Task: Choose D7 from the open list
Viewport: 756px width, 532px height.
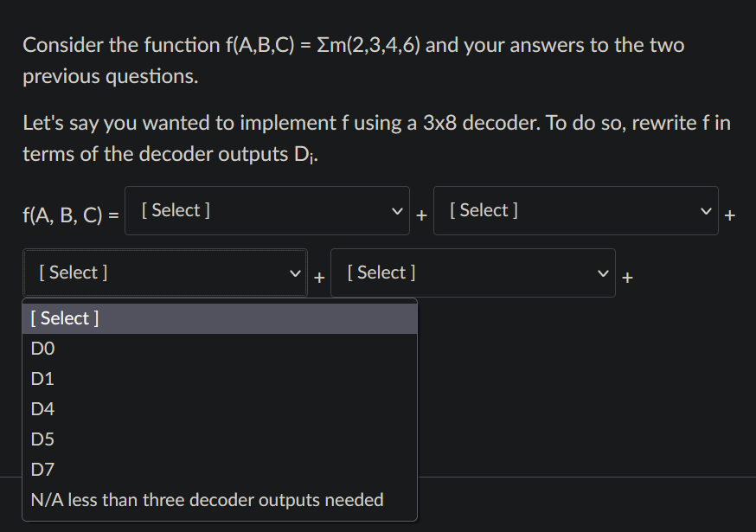Action: pyautogui.click(x=220, y=470)
